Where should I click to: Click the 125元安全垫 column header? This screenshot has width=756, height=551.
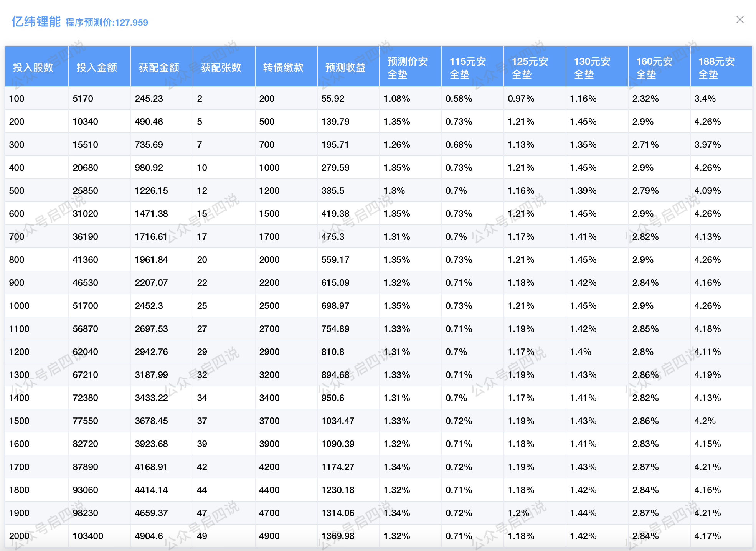[x=530, y=68]
